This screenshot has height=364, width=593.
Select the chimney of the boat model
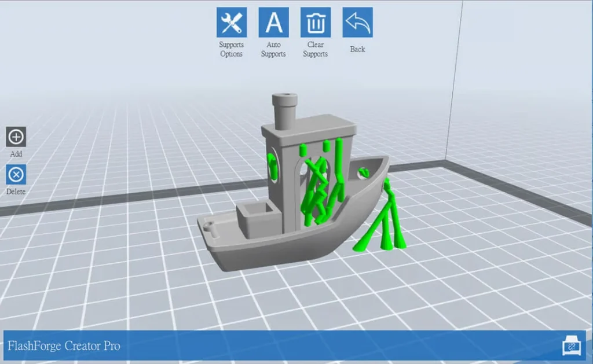click(x=284, y=111)
